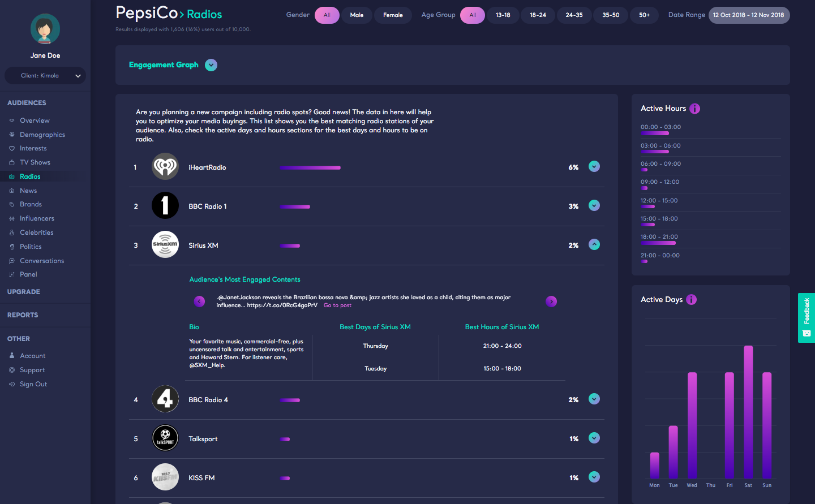The width and height of the screenshot is (815, 504).
Task: Click Sign Out link
Action: click(x=33, y=384)
